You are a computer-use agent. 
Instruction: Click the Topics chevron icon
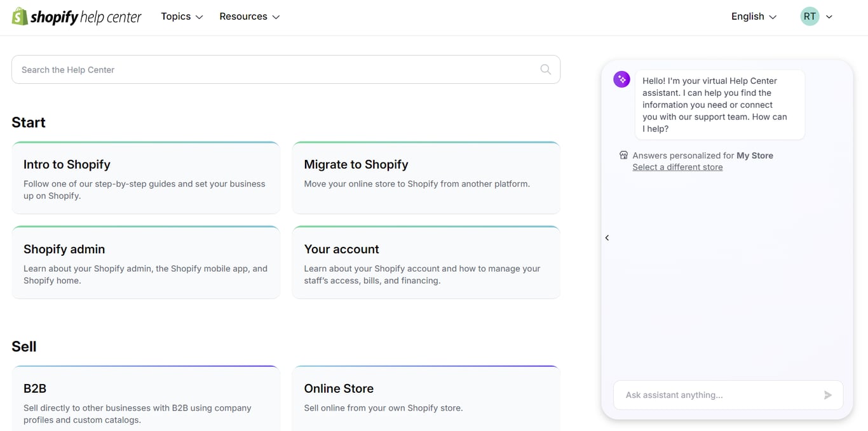200,17
